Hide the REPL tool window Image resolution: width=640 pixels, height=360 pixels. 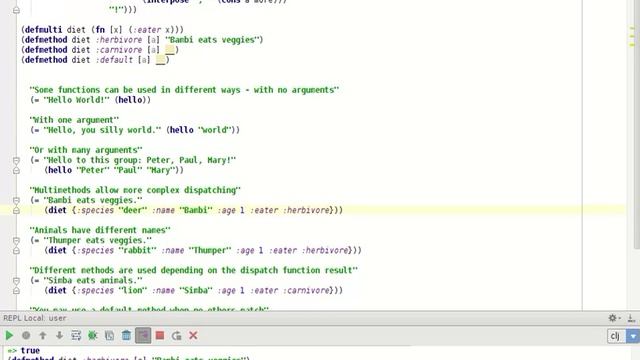click(x=631, y=318)
